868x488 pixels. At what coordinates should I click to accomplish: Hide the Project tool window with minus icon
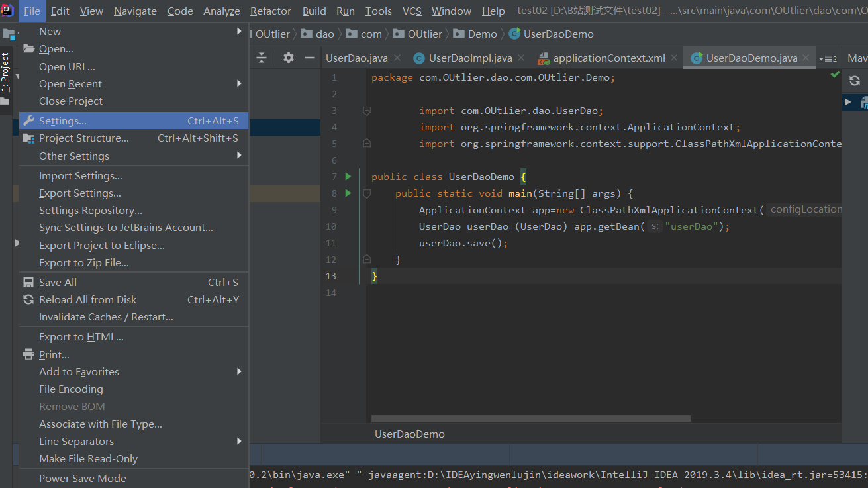tap(309, 58)
